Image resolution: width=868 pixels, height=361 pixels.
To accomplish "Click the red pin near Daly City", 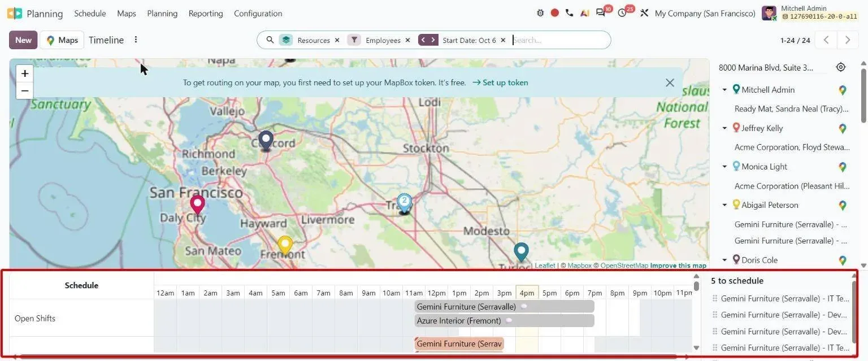I will coord(197,205).
